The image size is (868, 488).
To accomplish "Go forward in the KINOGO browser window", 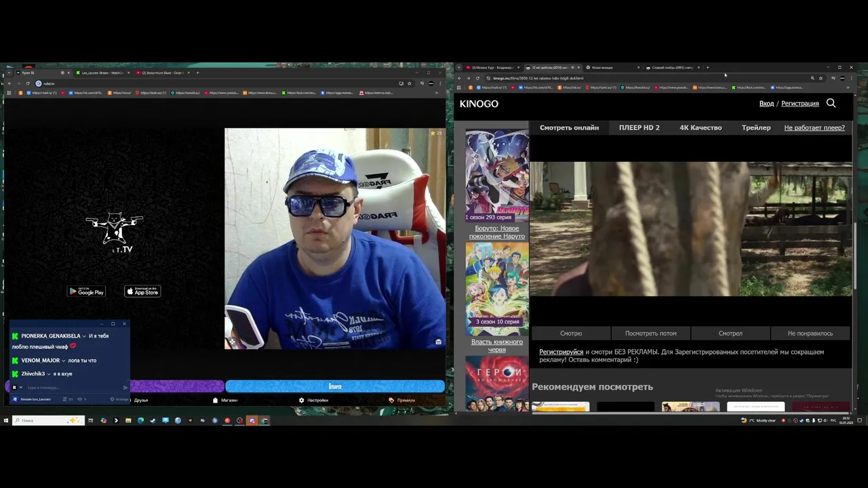I will coord(468,78).
